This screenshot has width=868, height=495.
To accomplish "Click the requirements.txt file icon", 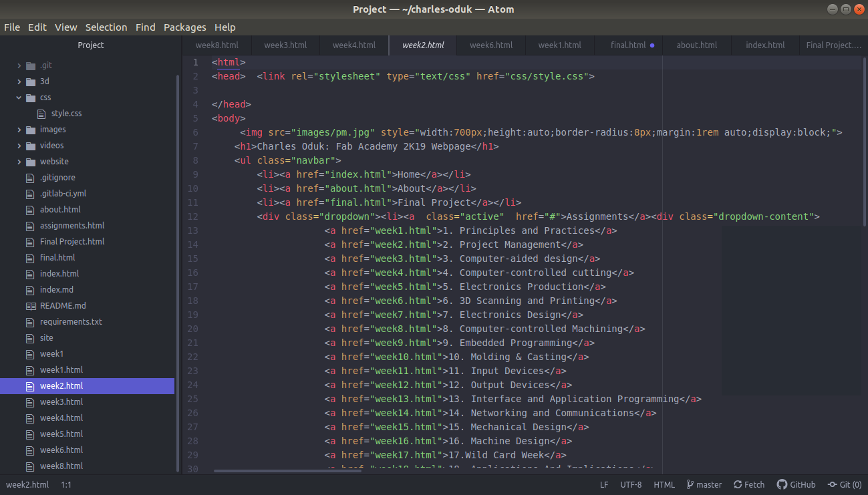I will [29, 322].
